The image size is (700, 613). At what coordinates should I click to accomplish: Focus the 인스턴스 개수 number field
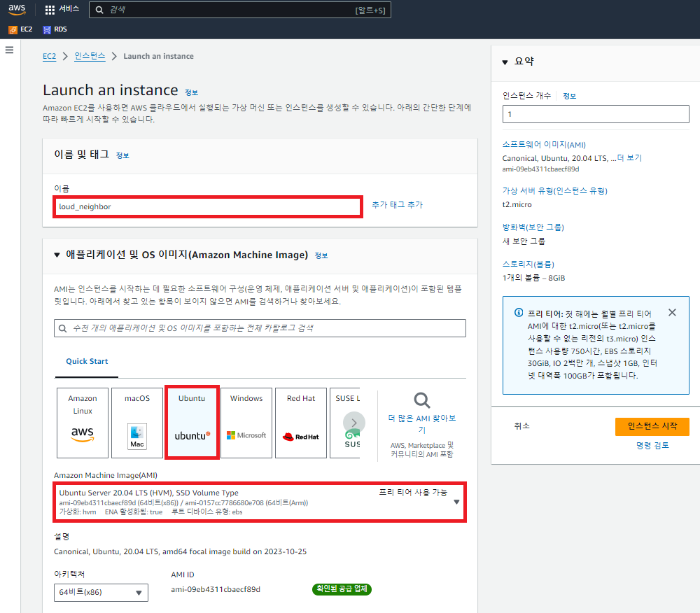[596, 114]
